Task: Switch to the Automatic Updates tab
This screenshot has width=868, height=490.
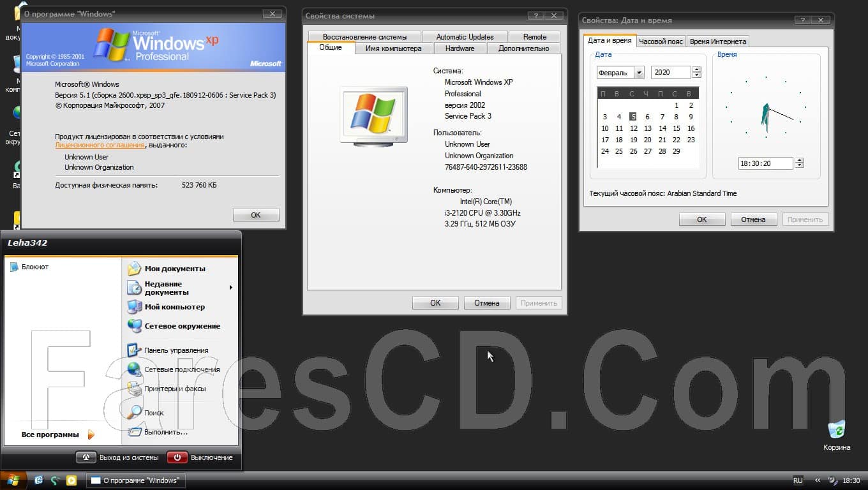Action: pos(465,37)
